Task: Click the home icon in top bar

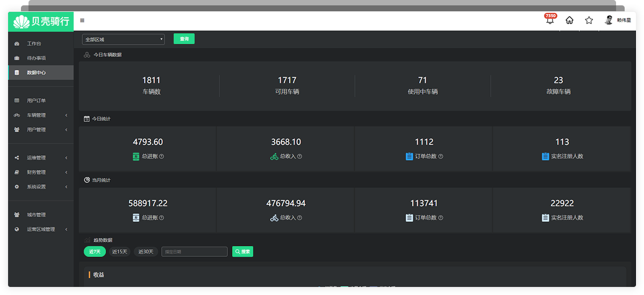Action: click(569, 20)
